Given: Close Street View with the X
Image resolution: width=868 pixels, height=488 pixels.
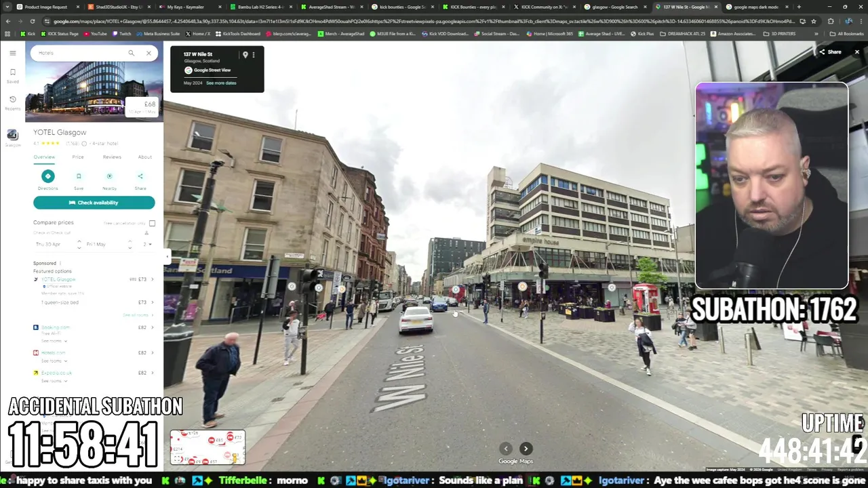Looking at the screenshot, I should click(856, 52).
